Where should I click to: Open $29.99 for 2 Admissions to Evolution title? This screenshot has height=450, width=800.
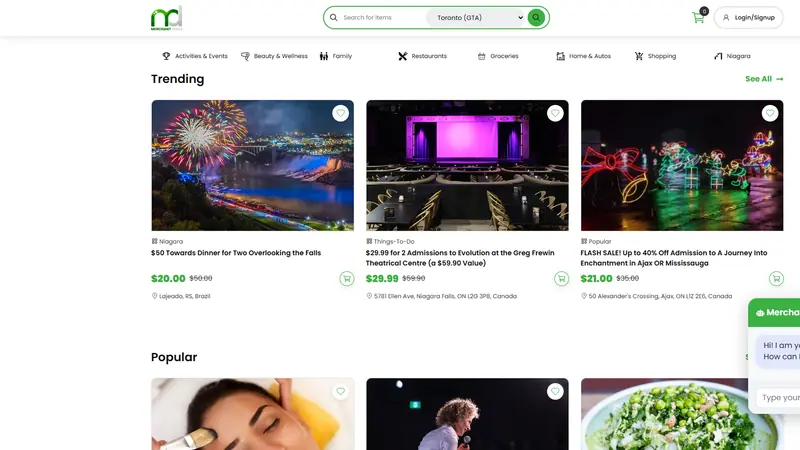coord(460,258)
